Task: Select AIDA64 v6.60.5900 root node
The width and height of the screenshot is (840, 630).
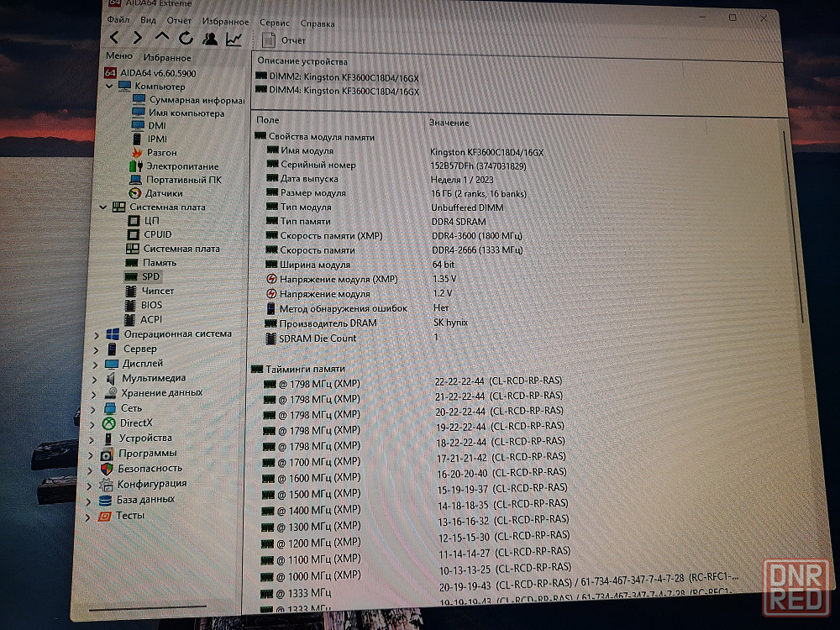Action: [150, 73]
